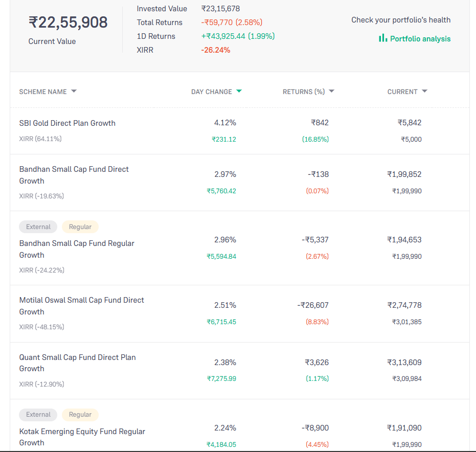Open Bandhan Small Cap Fund Direct Growth

pyautogui.click(x=74, y=175)
